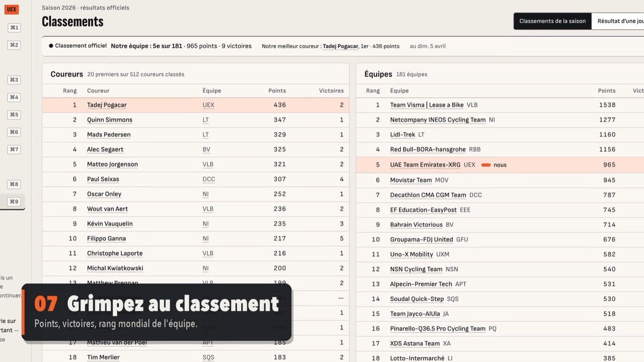
Task: Click the orange UEX team logo badge
Action: [x=11, y=9]
